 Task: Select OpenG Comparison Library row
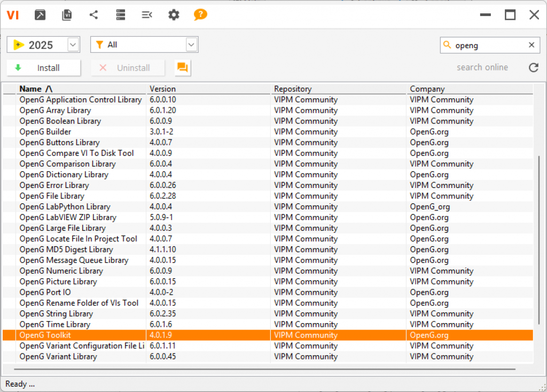(268, 164)
